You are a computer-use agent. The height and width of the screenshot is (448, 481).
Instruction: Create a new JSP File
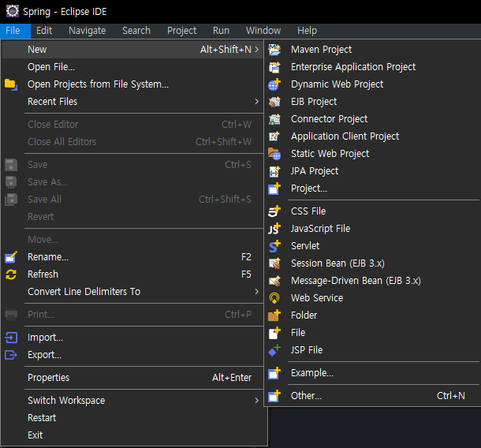pos(373,350)
